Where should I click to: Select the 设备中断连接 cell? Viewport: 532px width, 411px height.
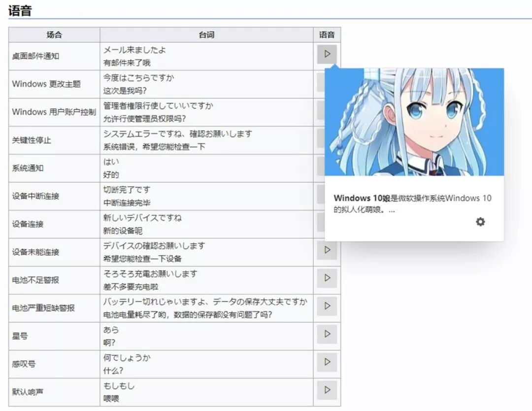(x=54, y=196)
